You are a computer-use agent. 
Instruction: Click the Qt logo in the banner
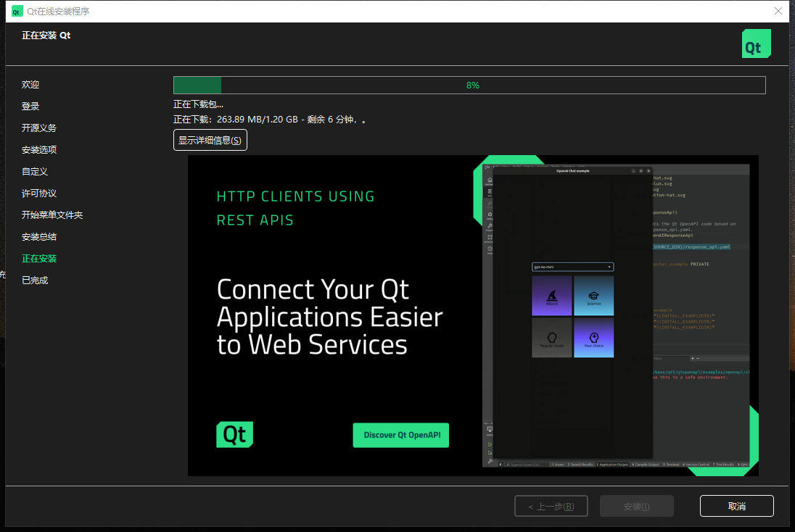[234, 435]
